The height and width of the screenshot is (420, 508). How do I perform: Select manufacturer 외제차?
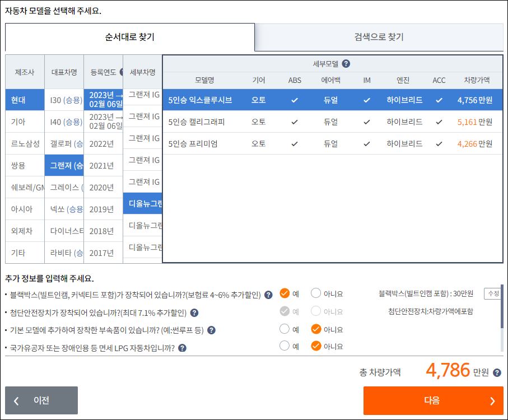pos(25,231)
